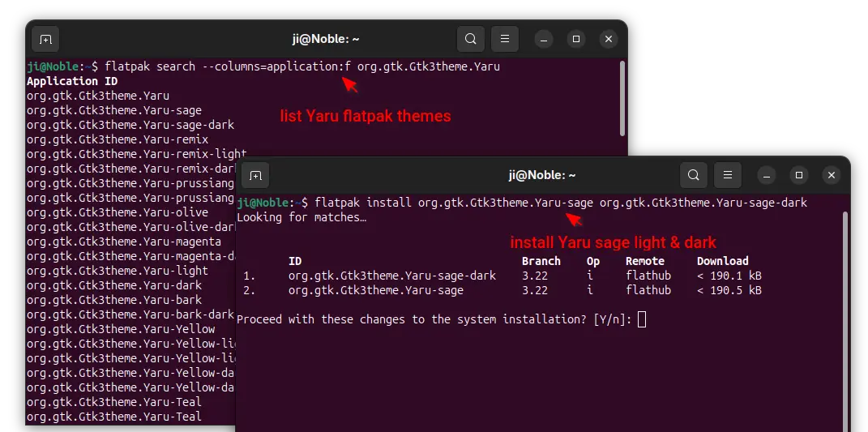The image size is (868, 432).
Task: Open hamburger menu in back terminal window
Action: click(x=505, y=40)
